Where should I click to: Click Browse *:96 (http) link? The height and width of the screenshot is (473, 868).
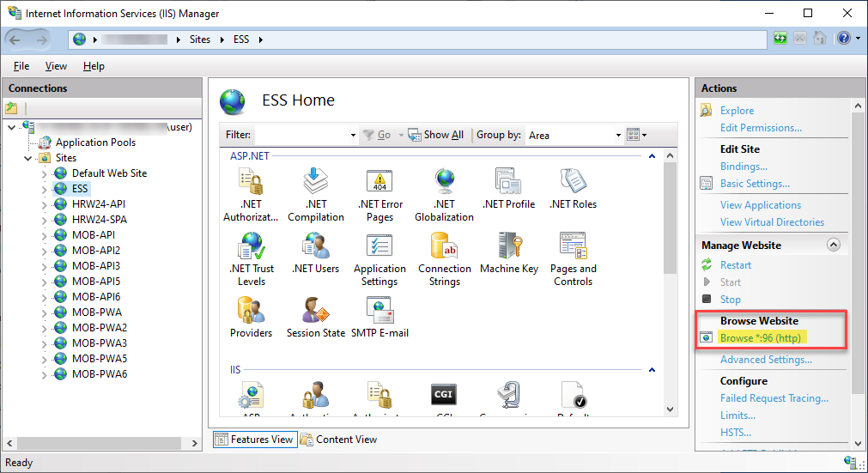pyautogui.click(x=761, y=338)
